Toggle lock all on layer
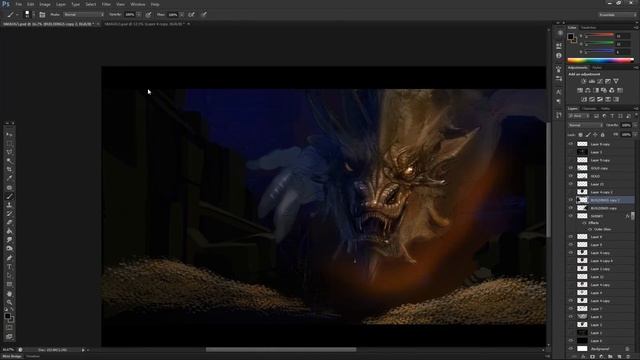This screenshot has width=640, height=360. [x=602, y=135]
